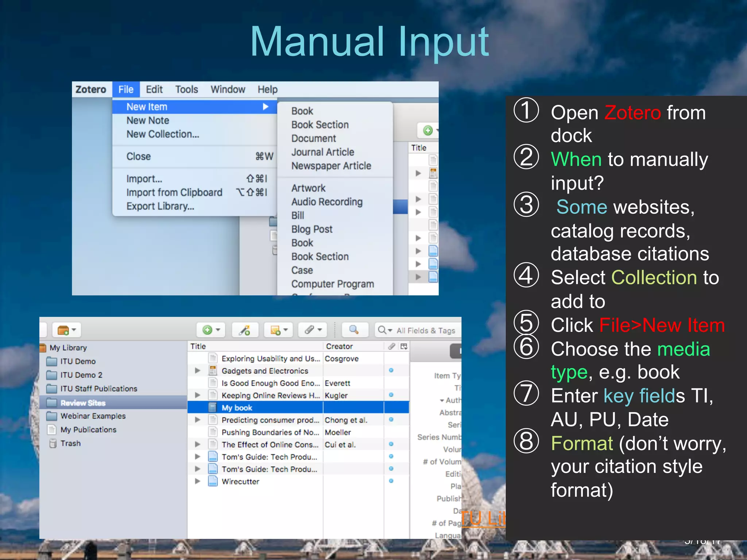The image size is (747, 560).
Task: Click Wirecutter web page icon
Action: pos(213,481)
